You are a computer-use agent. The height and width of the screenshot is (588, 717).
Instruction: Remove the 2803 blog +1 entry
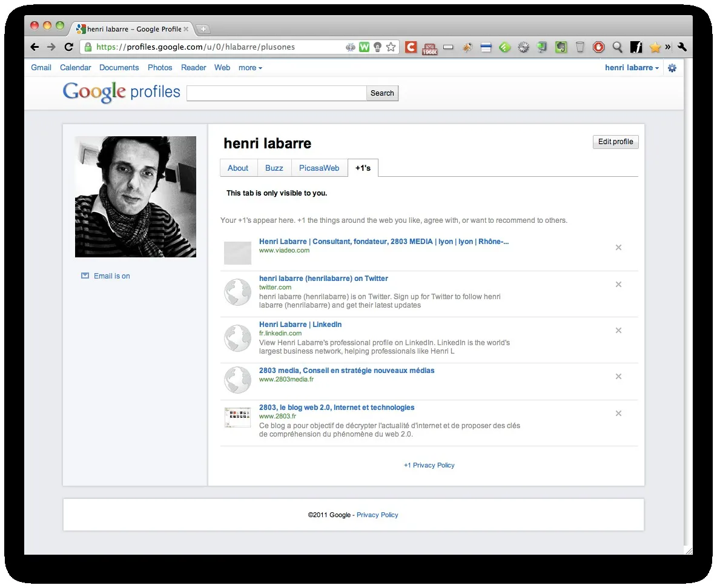[618, 414]
